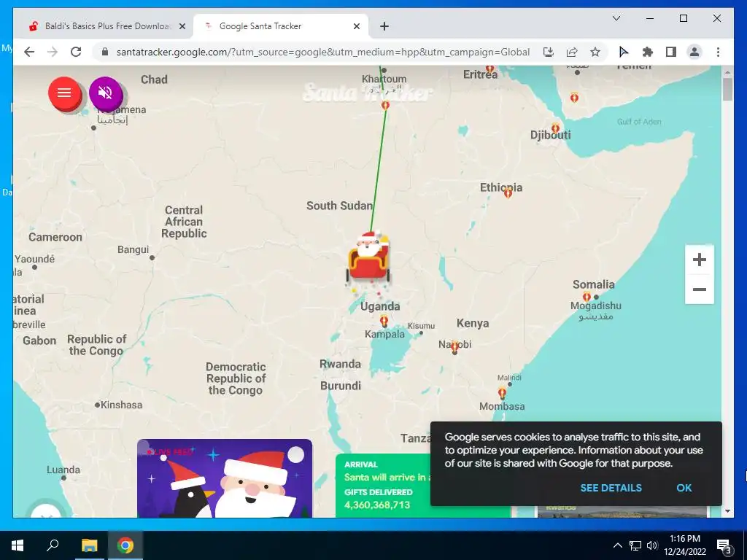Open the volume control in tray
The image size is (747, 560).
click(x=652, y=545)
